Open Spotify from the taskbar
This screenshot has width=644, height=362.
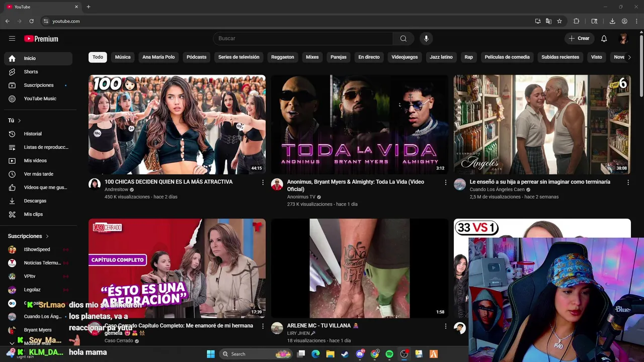[389, 354]
